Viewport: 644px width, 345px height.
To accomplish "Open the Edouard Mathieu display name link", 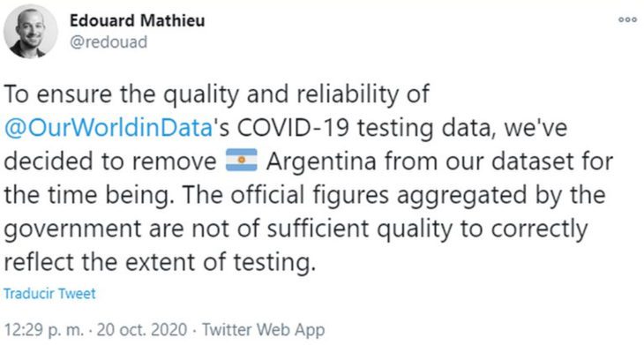I will (137, 20).
